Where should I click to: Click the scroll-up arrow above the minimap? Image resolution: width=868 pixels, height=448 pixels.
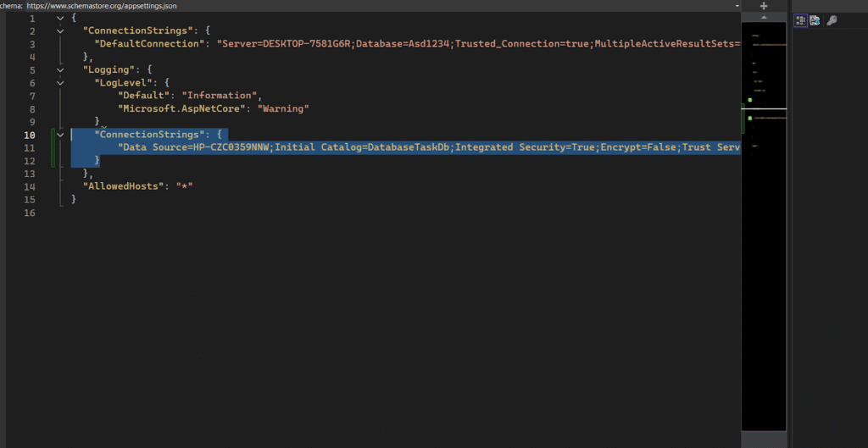click(764, 16)
